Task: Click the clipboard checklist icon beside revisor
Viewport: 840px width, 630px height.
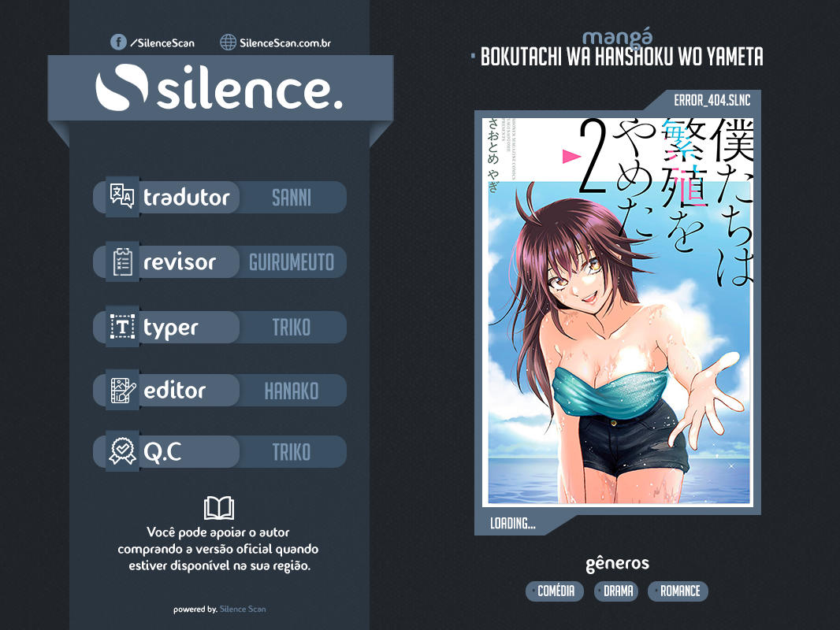Action: (x=123, y=261)
